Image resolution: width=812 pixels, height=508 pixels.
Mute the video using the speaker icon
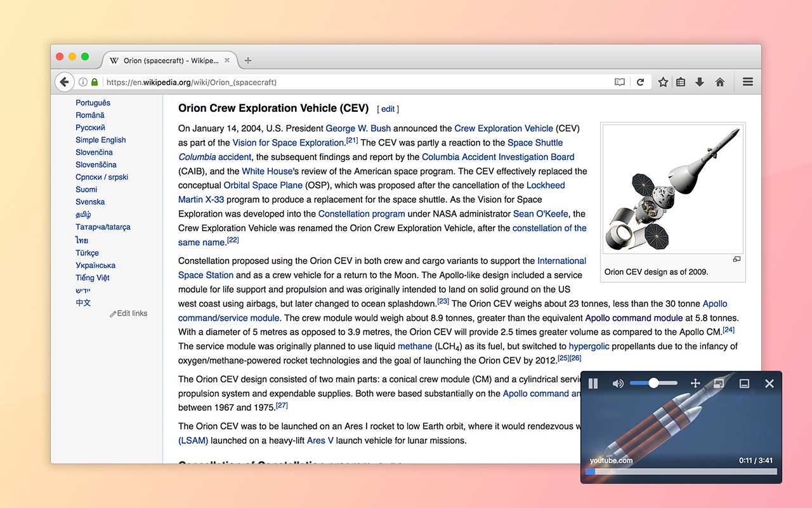618,384
